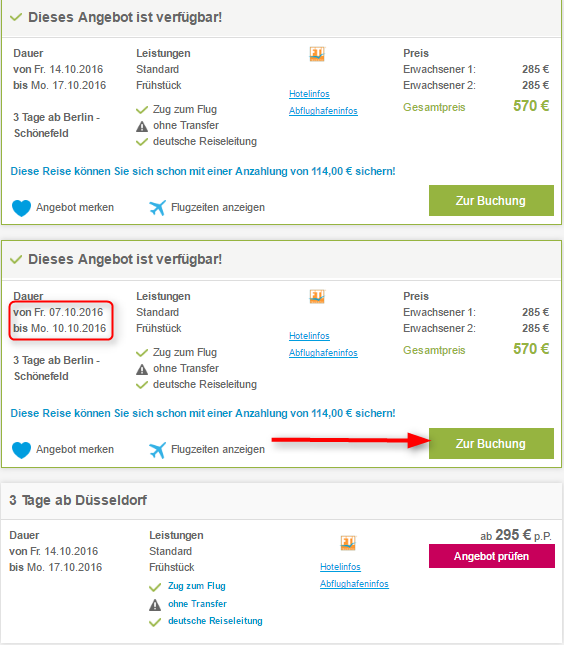This screenshot has width=564, height=645.
Task: Click airplane icon on 14.10.2016 Berlin offer
Action: point(158,208)
